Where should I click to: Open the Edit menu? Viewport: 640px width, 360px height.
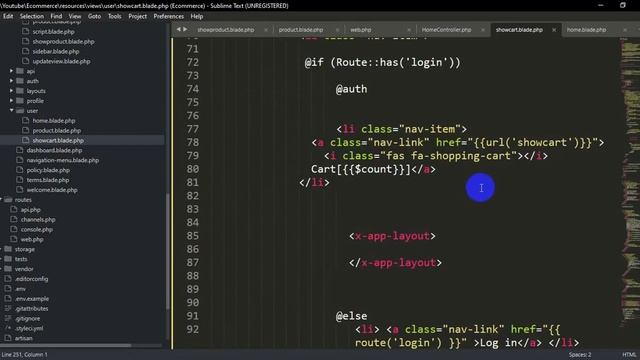tap(8, 16)
